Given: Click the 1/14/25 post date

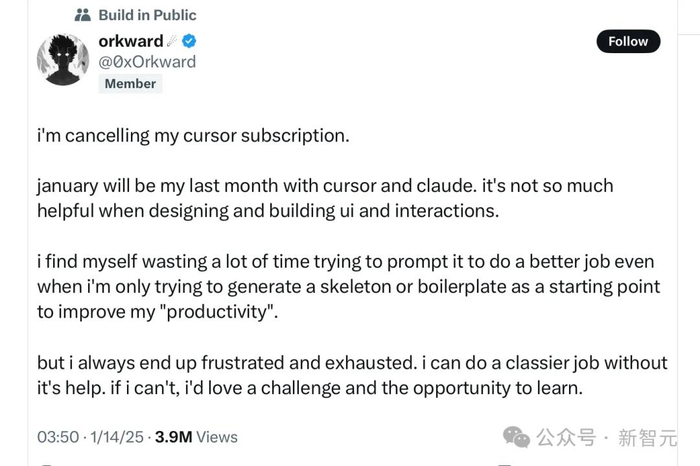Looking at the screenshot, I should click(x=118, y=437).
